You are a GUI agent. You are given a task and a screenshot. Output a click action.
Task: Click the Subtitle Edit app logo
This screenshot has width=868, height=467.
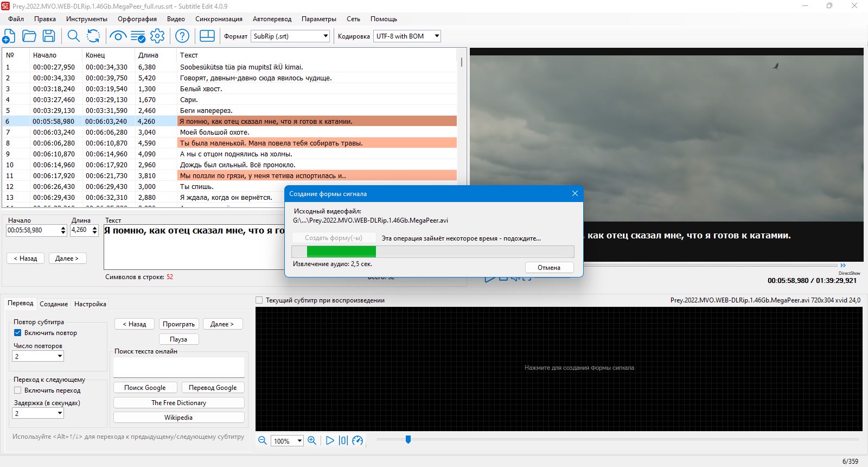coord(5,6)
